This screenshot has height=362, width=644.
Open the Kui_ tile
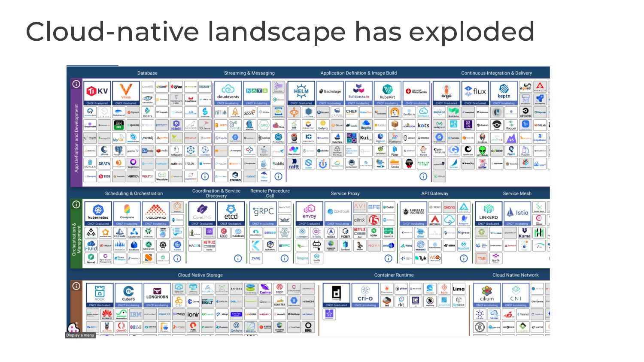tap(365, 138)
